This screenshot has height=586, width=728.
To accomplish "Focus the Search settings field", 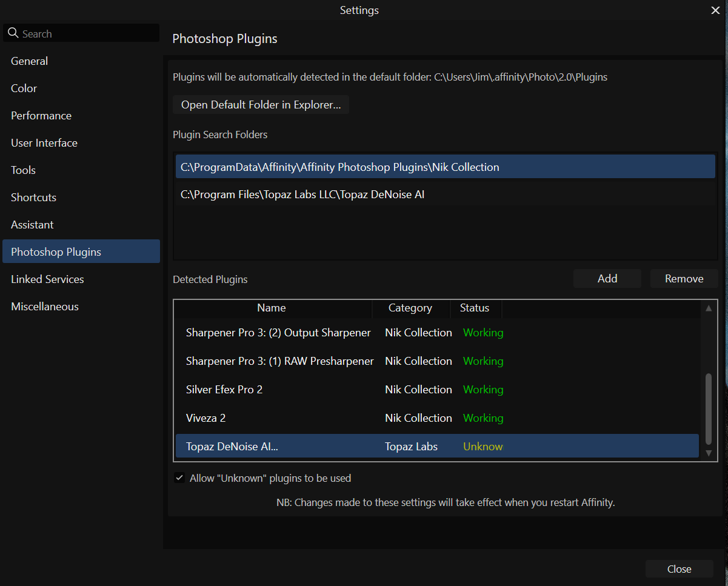I will coord(81,33).
